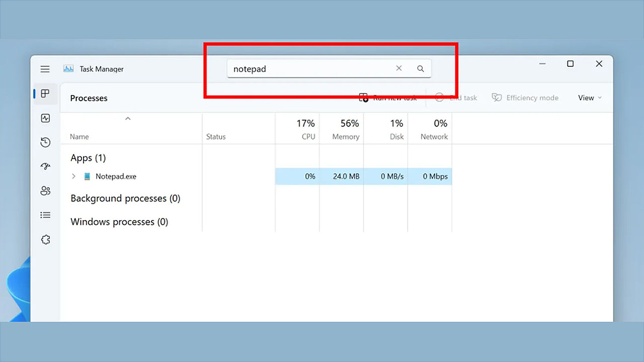The image size is (644, 362).
Task: Open the App history sidebar page
Action: tap(45, 142)
